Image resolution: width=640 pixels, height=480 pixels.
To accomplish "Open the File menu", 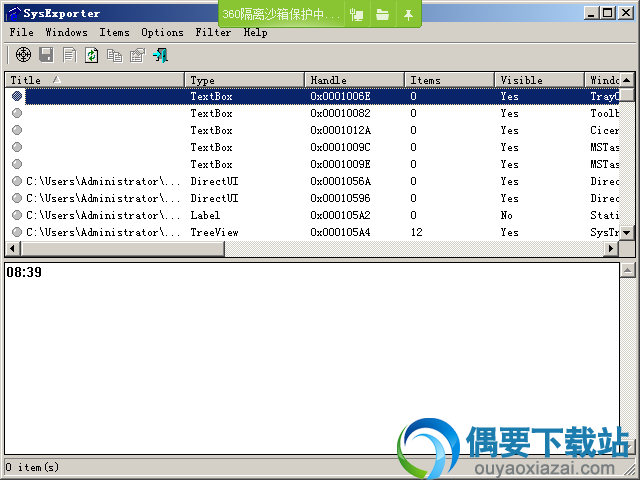I will pos(22,32).
